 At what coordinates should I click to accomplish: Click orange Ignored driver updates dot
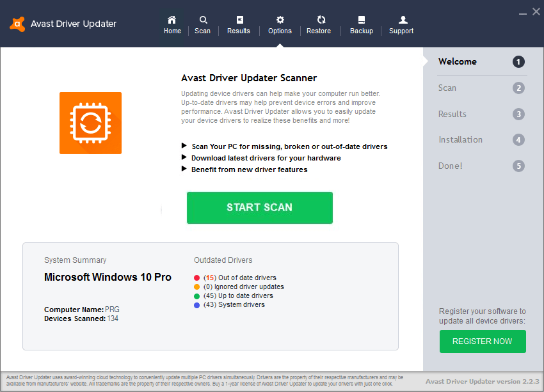pyautogui.click(x=196, y=287)
